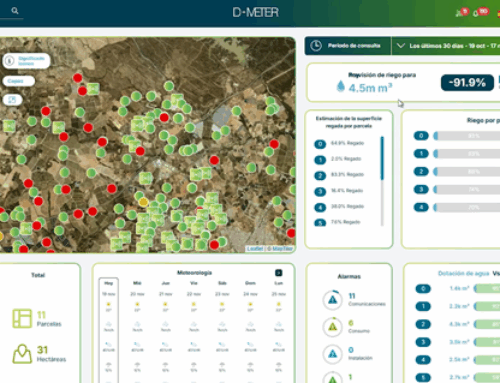Click the Parcelas grid icon in Total card
Screen dimensions: 500x383
click(22, 318)
